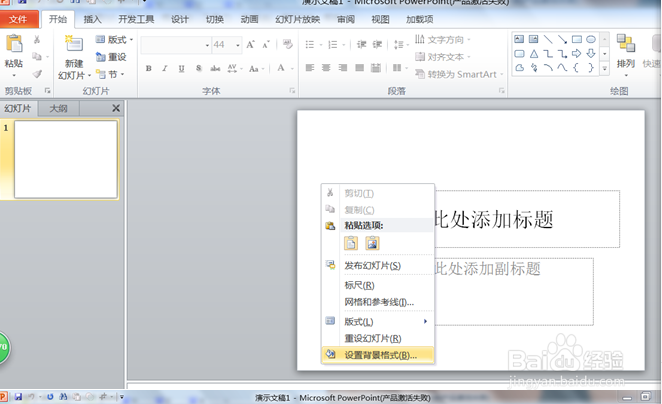Click the text box shape icon
The width and height of the screenshot is (662, 404).
tap(519, 40)
